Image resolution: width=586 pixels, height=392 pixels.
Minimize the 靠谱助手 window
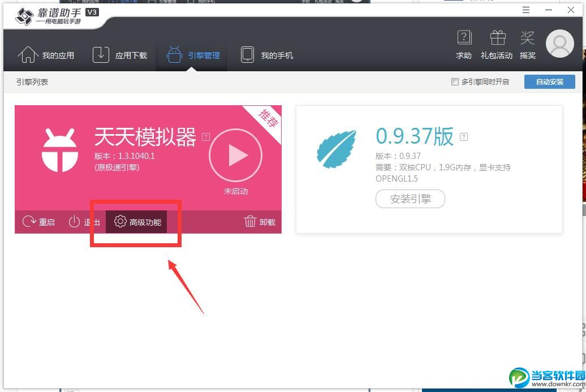point(548,10)
